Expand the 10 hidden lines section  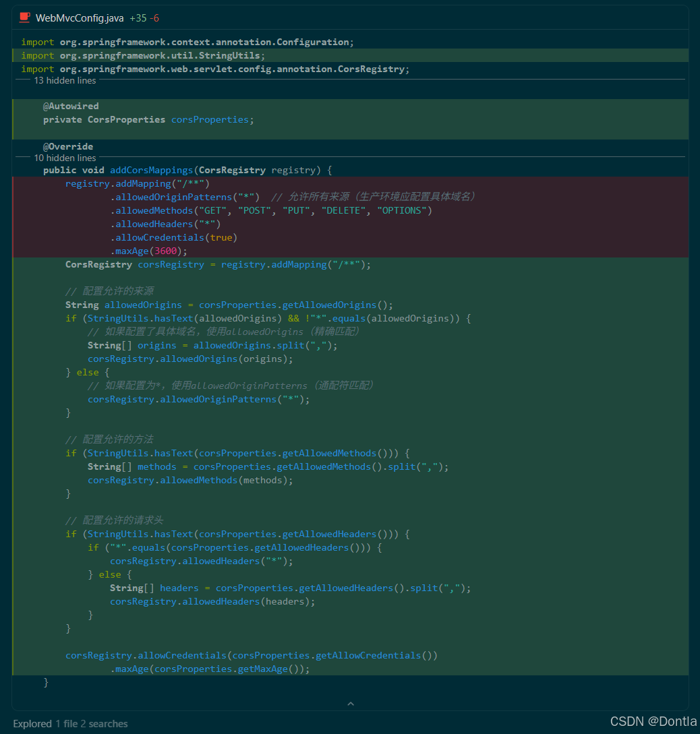tap(65, 158)
